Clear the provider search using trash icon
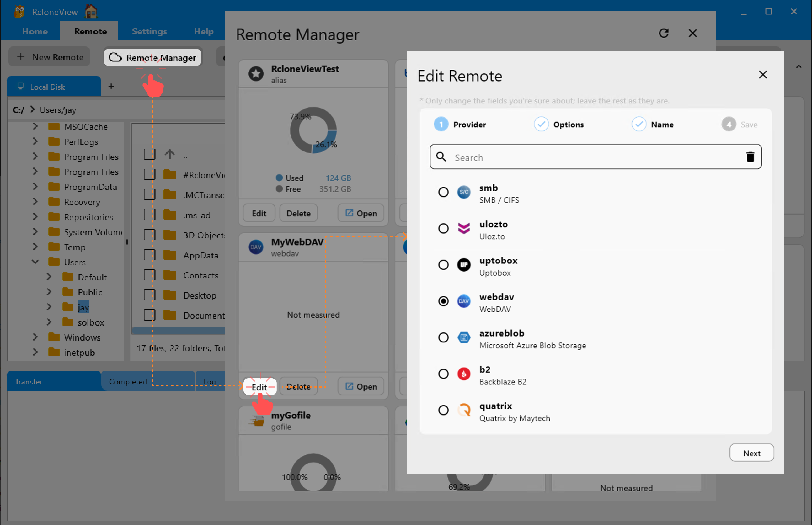The image size is (812, 525). 750,157
